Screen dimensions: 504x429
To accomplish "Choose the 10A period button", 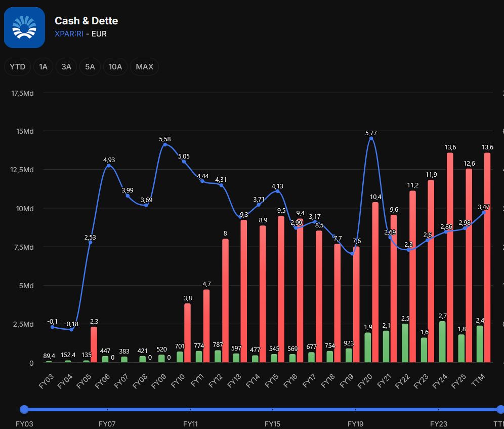I will tap(115, 67).
